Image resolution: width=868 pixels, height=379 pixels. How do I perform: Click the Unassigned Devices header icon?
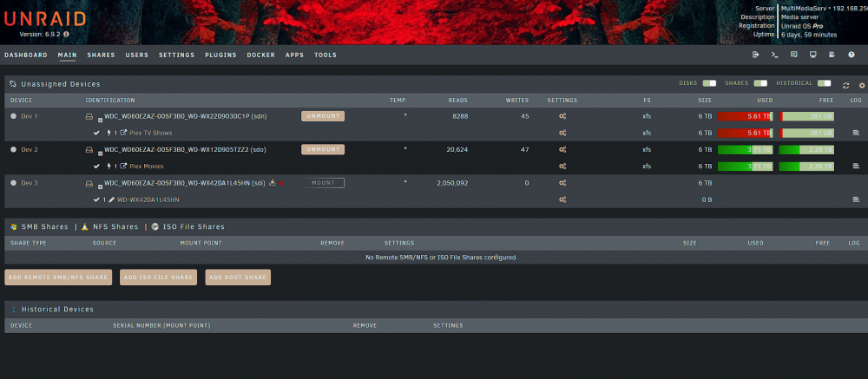point(13,84)
